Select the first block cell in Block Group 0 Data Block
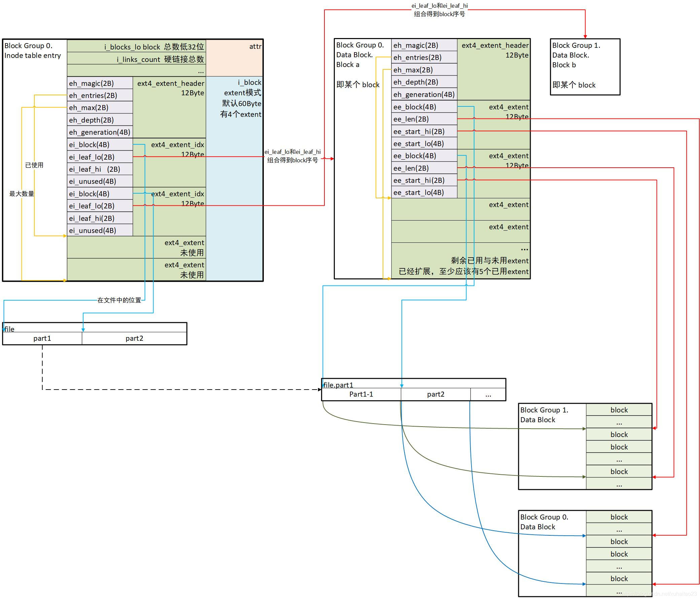 click(619, 517)
